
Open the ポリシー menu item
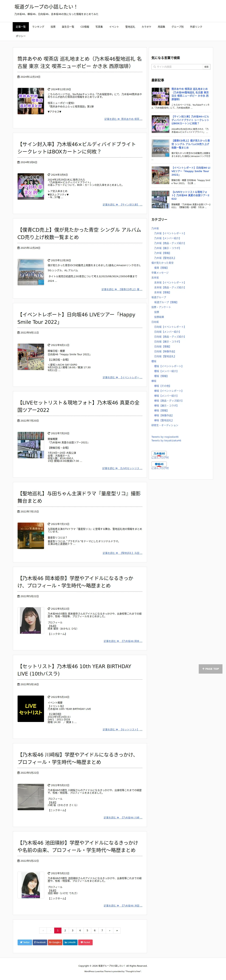(21, 36)
